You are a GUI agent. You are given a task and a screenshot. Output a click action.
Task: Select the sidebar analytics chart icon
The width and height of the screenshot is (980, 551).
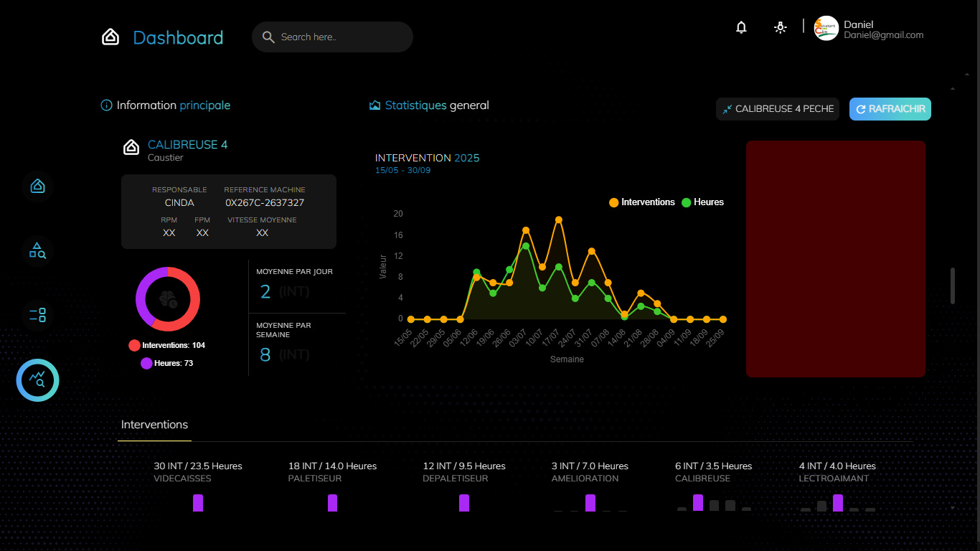pyautogui.click(x=37, y=380)
